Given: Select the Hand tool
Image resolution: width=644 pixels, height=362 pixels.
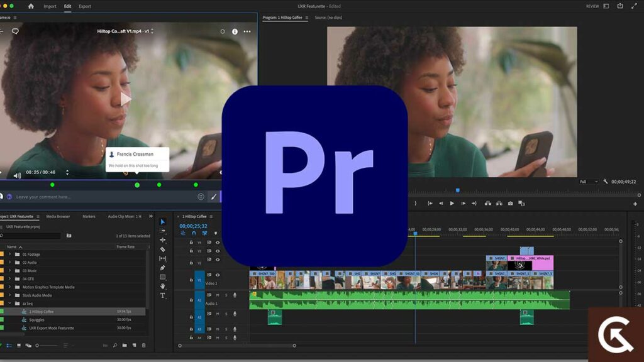Looking at the screenshot, I should (163, 286).
